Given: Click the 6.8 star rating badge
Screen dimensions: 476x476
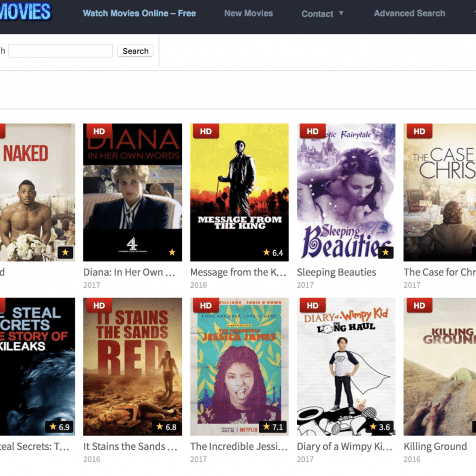Looking at the screenshot, I should tap(167, 427).
